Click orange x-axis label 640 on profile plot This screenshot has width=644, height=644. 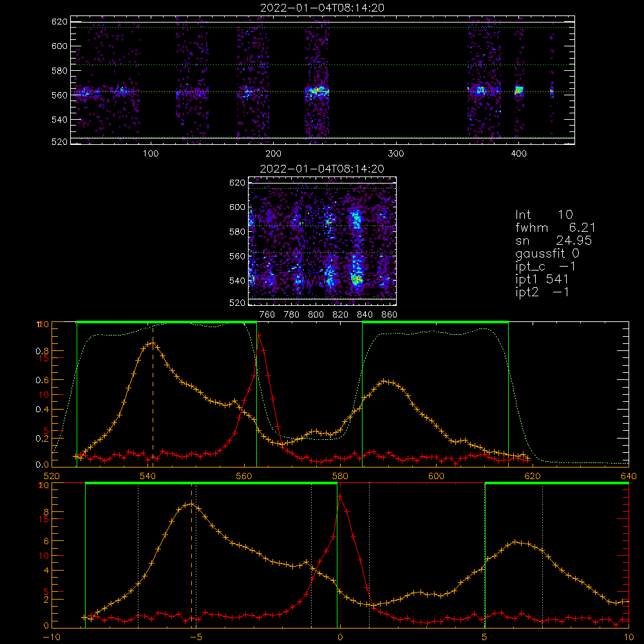coord(629,477)
